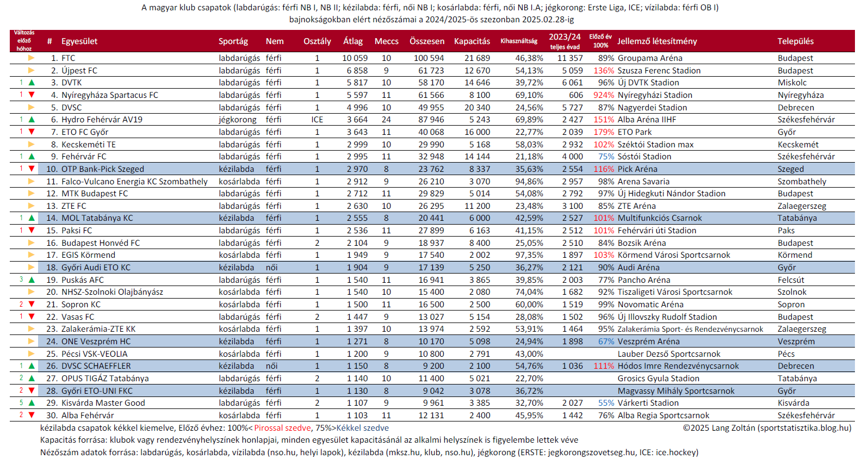Click red down arrow for Nyíregyháza Spartacus FC

(x=32, y=95)
